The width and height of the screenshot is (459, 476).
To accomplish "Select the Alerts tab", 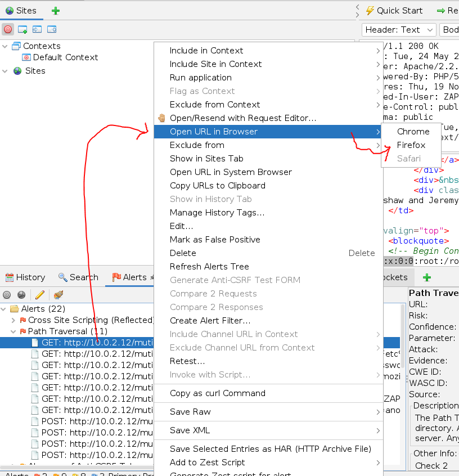I will [130, 277].
